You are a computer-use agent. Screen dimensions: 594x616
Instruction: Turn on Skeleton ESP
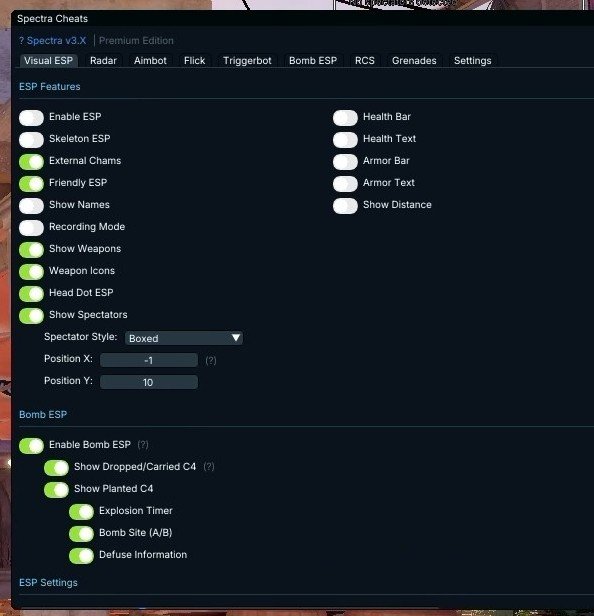coord(31,139)
